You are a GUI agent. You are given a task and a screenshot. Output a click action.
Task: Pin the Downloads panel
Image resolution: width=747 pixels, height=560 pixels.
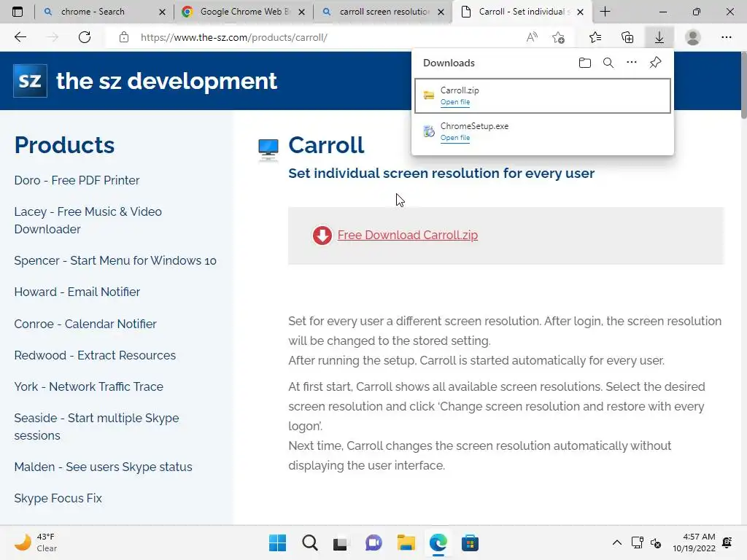pyautogui.click(x=656, y=63)
